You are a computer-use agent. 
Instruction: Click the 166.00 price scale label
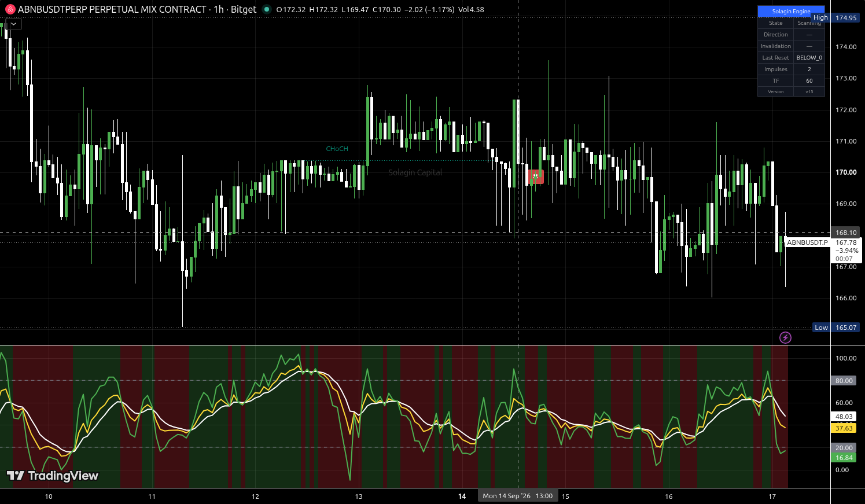click(x=846, y=298)
